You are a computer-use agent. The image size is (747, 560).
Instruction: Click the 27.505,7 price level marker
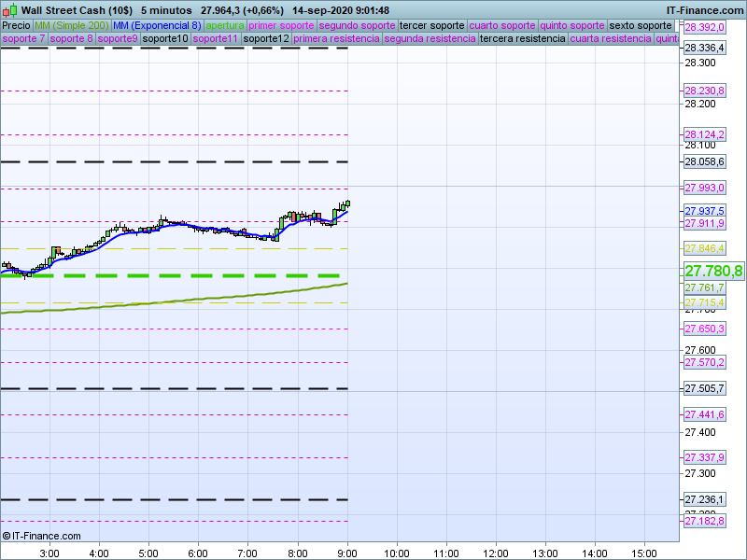click(704, 388)
